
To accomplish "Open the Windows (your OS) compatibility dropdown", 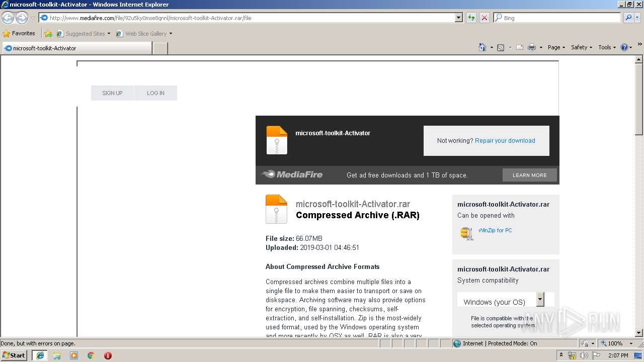I will click(x=540, y=299).
